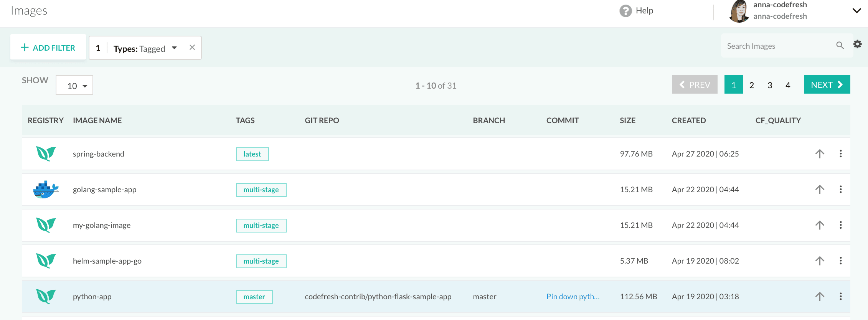Click the settings gear icon near search
This screenshot has width=868, height=320.
[x=857, y=45]
